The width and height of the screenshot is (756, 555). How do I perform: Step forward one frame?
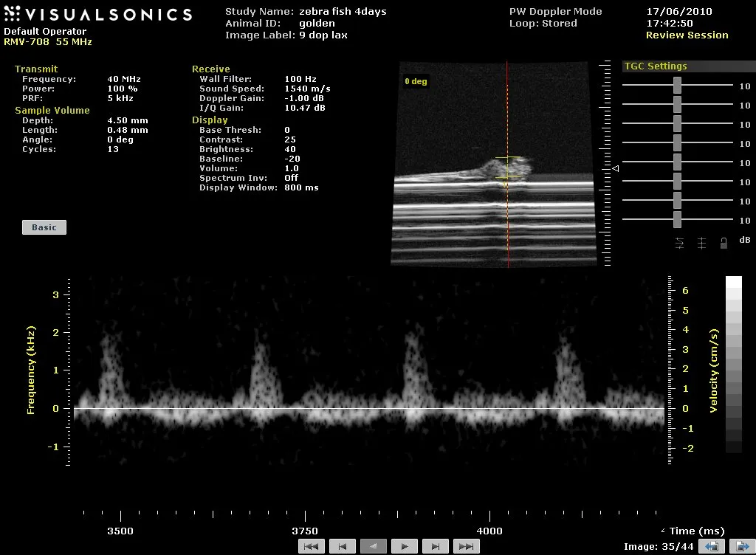[436, 546]
